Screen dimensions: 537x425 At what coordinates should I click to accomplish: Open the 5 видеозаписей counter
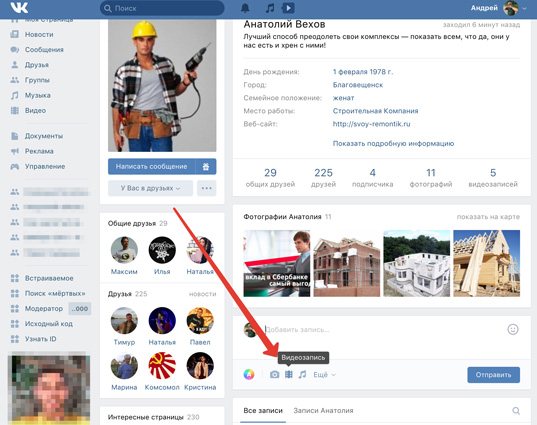[x=493, y=177]
